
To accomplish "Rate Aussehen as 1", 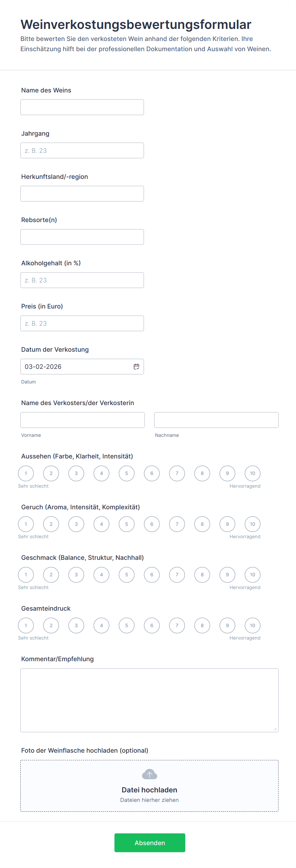I will [x=26, y=473].
